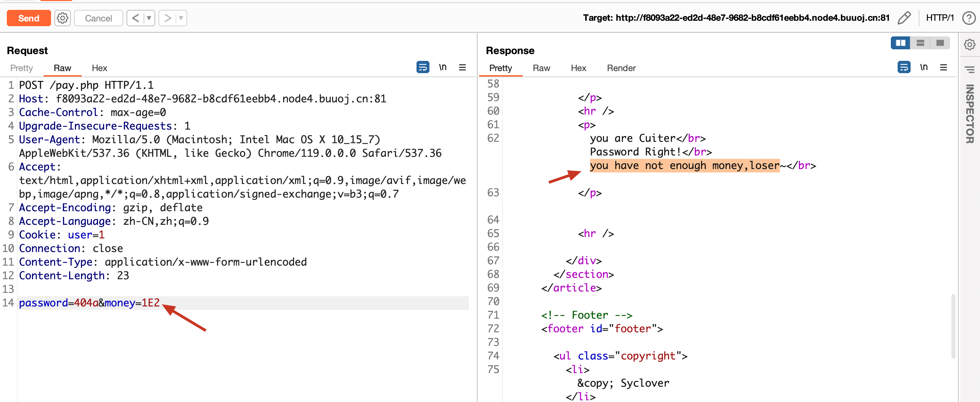The height and width of the screenshot is (402, 980).
Task: Click the Accept-Language header line
Action: (x=114, y=221)
